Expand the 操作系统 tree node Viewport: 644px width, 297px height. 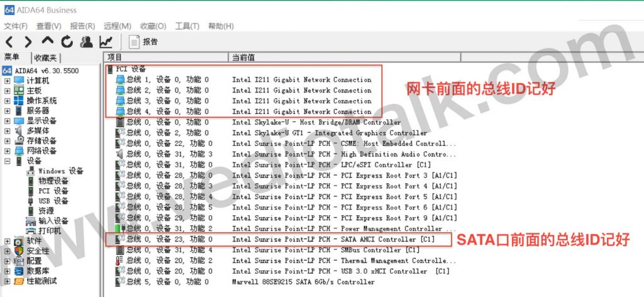pyautogui.click(x=7, y=101)
